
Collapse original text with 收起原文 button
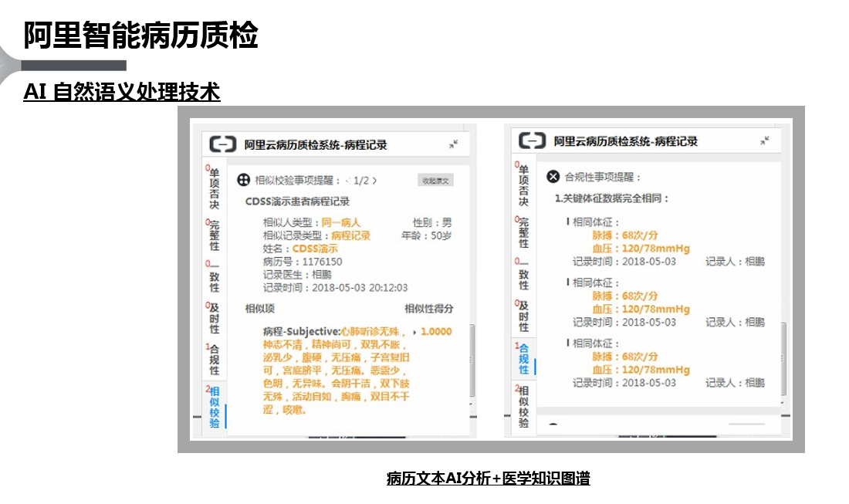click(x=436, y=180)
